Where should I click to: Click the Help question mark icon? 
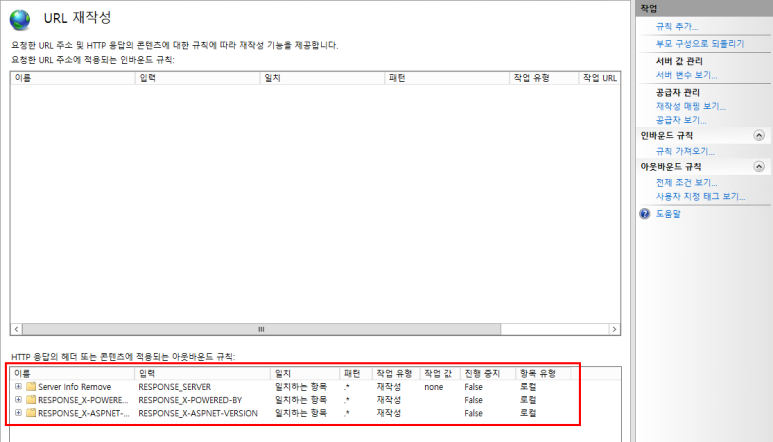645,214
